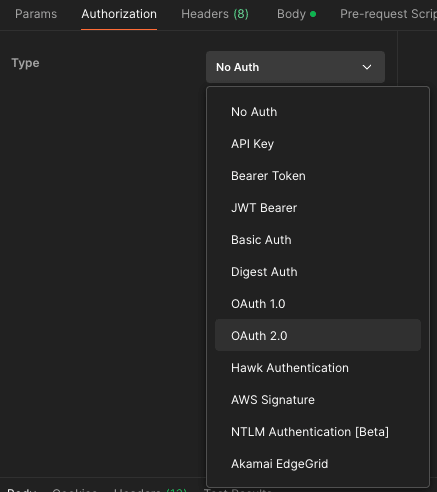Pick Bearer Token from the list
The height and width of the screenshot is (492, 437).
coord(318,176)
